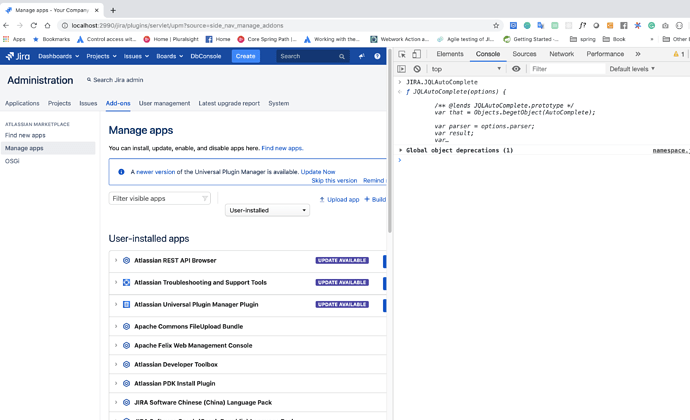Screen dimensions: 690x420
Task: Click the Apache Commons FileUpload Bundle icon
Action: (x=126, y=327)
